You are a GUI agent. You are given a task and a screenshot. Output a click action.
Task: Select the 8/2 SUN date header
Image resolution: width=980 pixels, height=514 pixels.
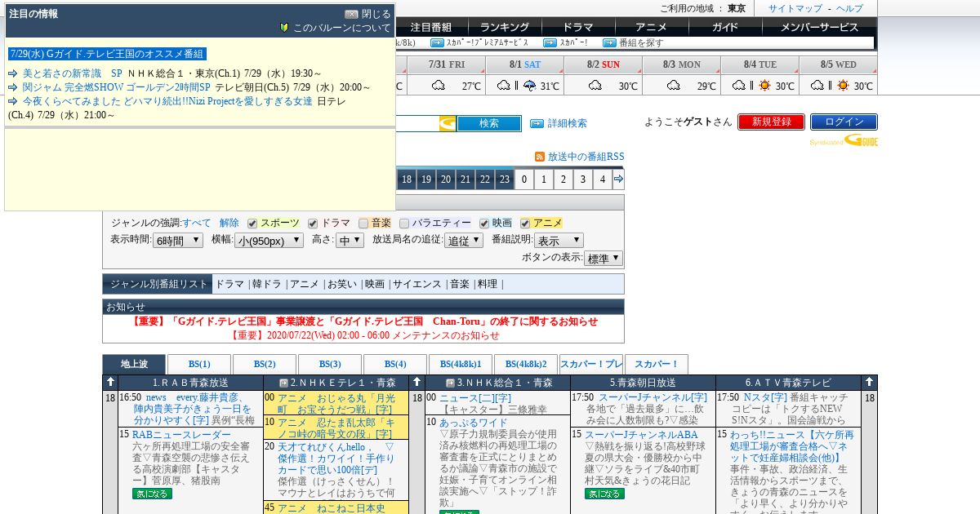pyautogui.click(x=603, y=64)
